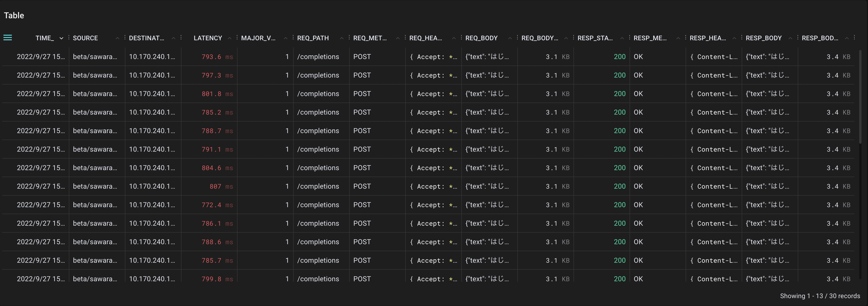Click the RESP_BODY column sort arrow
Image resolution: width=868 pixels, height=306 pixels.
(790, 38)
